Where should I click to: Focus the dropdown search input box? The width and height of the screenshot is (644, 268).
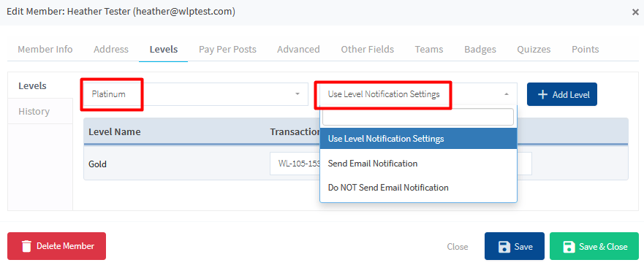(x=418, y=117)
